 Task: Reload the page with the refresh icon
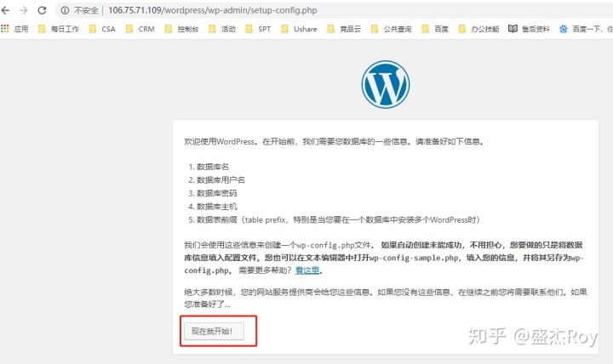tap(42, 10)
